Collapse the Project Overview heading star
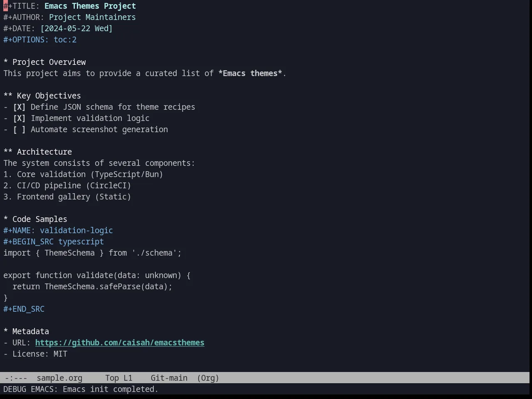 click(5, 62)
